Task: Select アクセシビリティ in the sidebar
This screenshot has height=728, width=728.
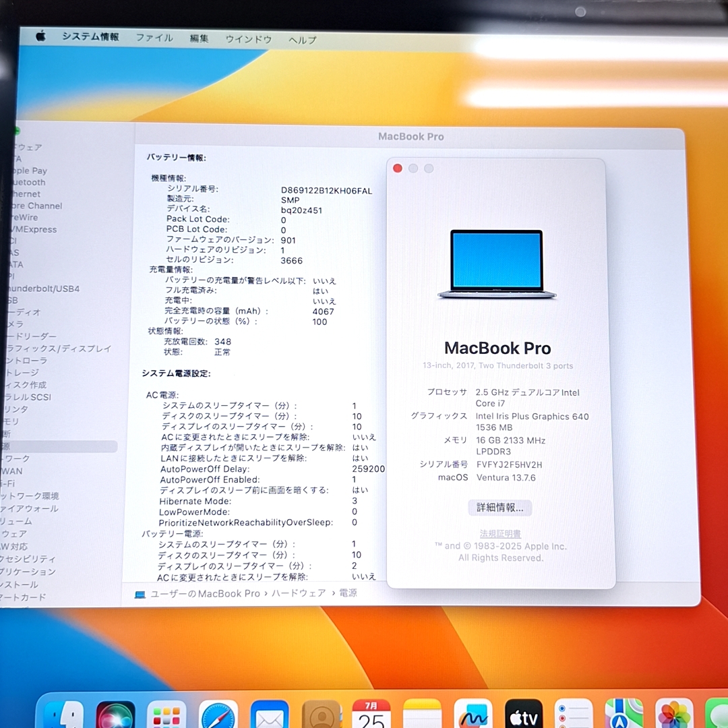Action: 28,559
